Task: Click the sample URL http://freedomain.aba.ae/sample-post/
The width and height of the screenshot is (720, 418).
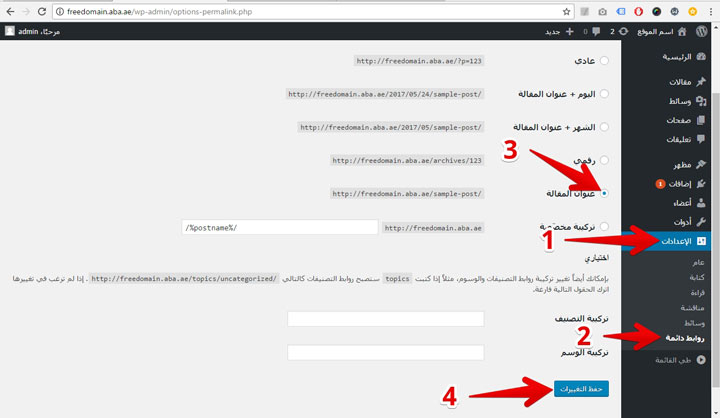Action: 407,194
